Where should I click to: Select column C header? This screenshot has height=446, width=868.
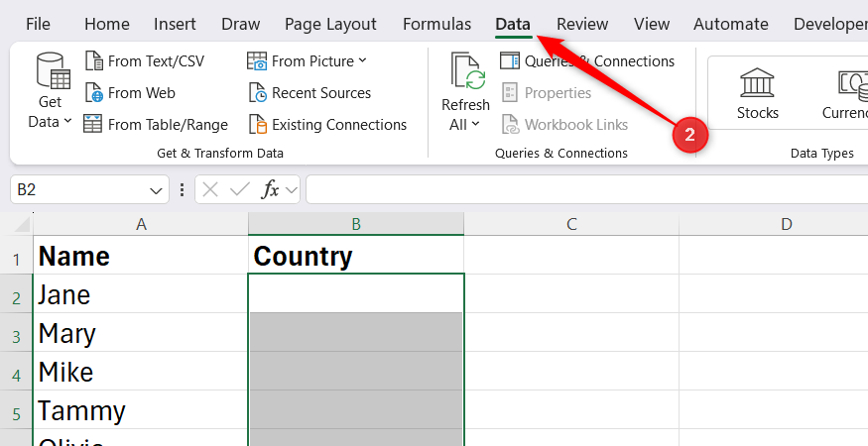pyautogui.click(x=571, y=224)
